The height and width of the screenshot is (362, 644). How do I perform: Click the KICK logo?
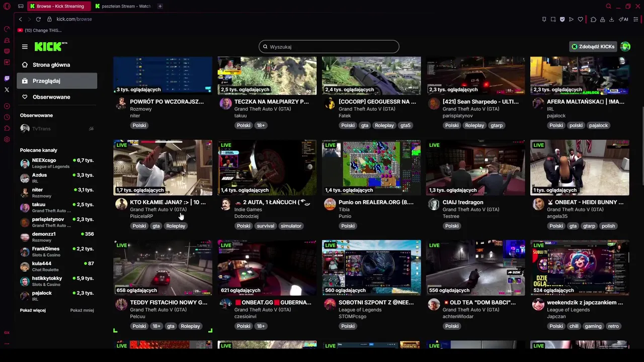pos(50,46)
